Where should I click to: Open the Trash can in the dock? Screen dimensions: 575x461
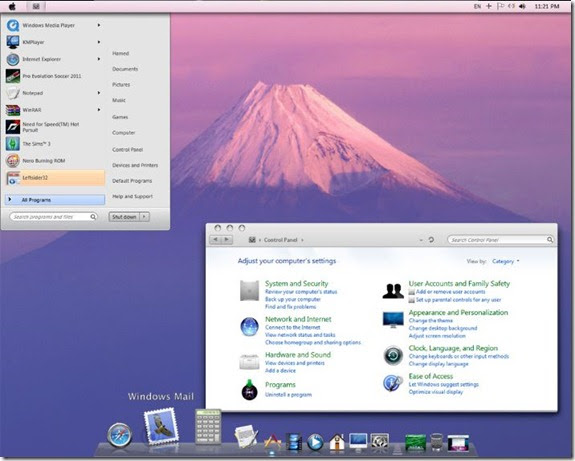click(x=437, y=442)
